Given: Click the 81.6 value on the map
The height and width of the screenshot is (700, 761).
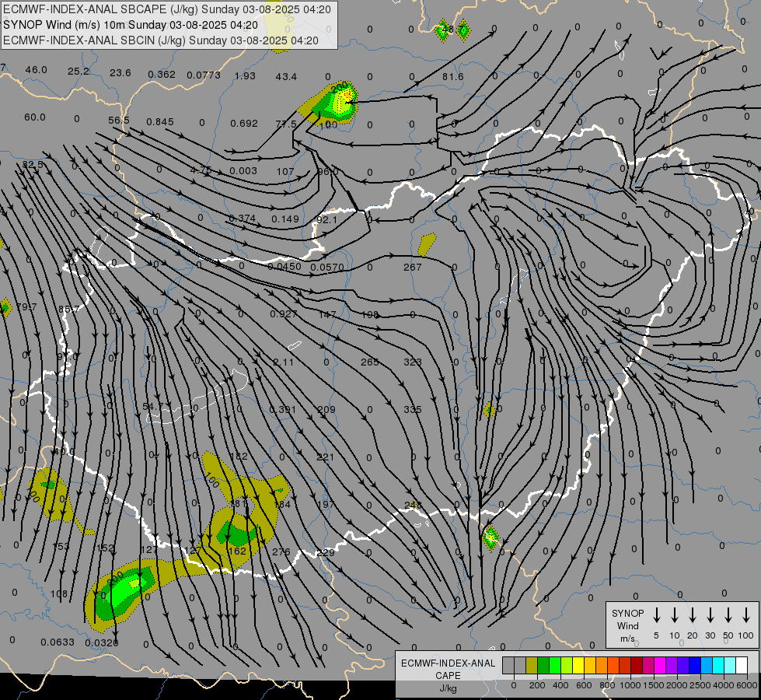Looking at the screenshot, I should (453, 77).
